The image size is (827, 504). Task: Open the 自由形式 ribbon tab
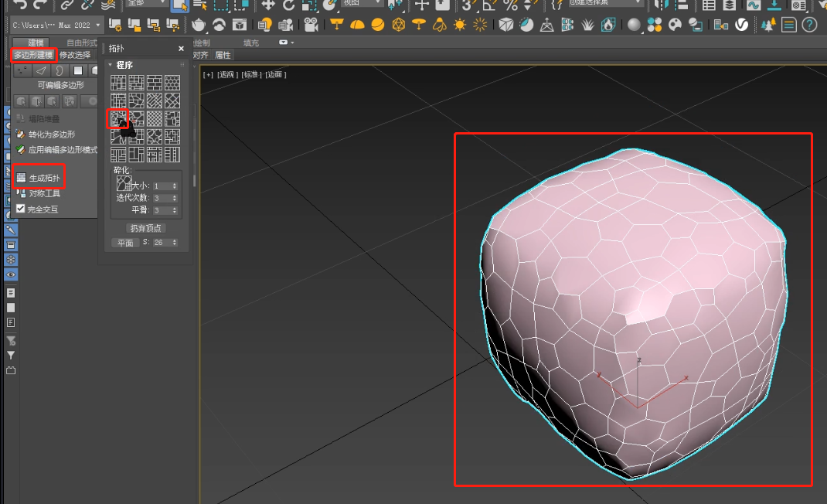click(81, 43)
